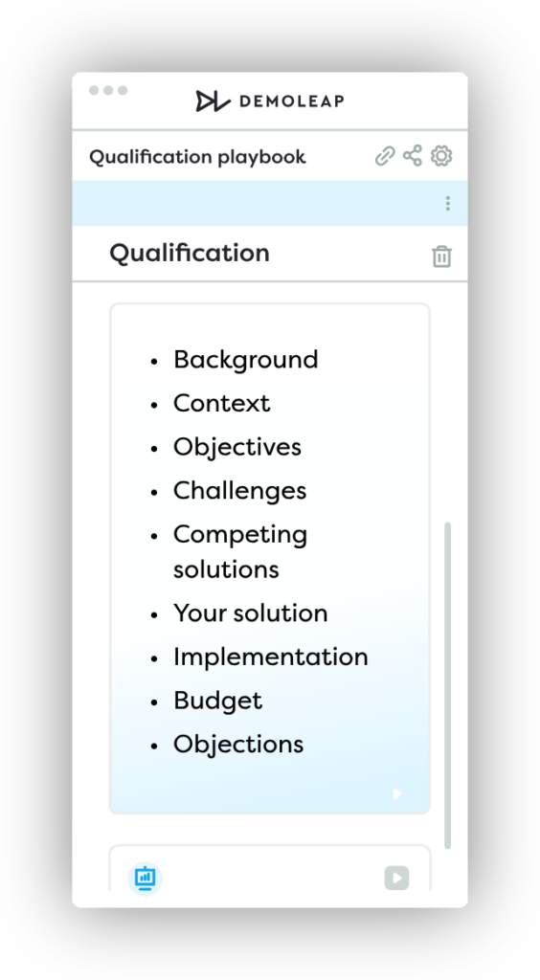Click the Competing solutions item
Viewport: 540px width, 980px height.
point(240,552)
